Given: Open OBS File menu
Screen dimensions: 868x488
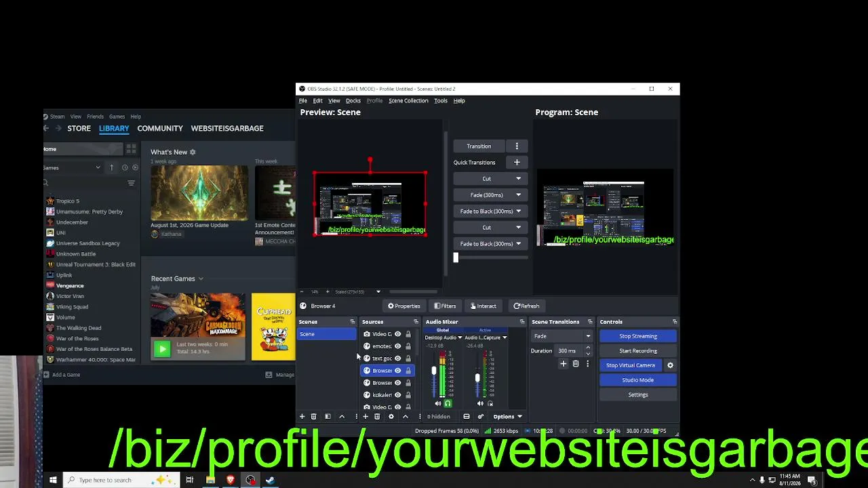Looking at the screenshot, I should tap(303, 101).
